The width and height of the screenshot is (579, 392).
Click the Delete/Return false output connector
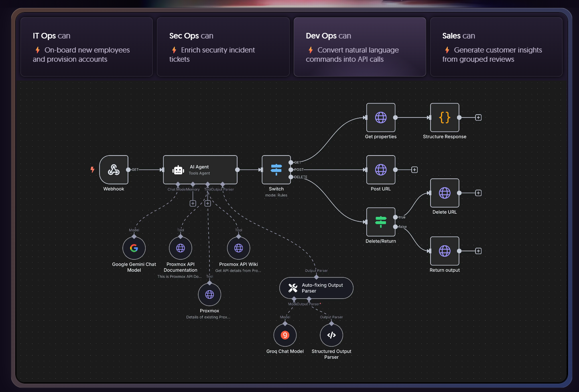[395, 226]
